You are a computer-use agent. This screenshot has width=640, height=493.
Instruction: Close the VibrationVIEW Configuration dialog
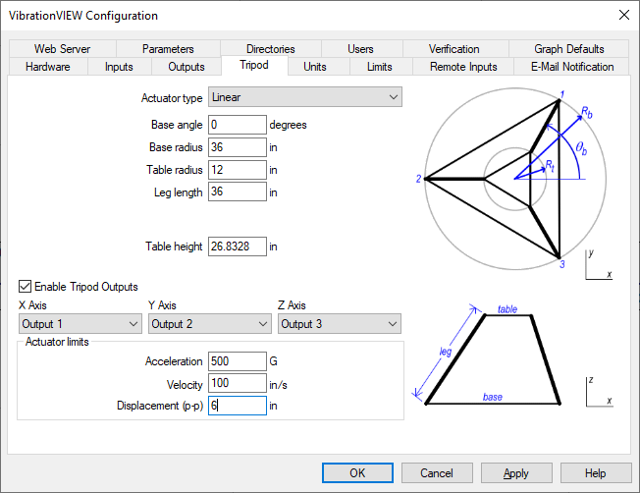click(x=624, y=15)
